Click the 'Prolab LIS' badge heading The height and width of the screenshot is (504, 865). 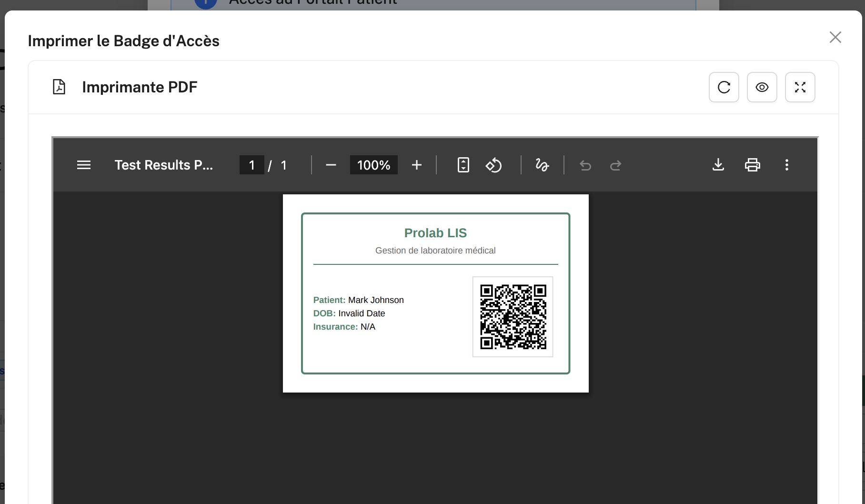click(x=435, y=233)
